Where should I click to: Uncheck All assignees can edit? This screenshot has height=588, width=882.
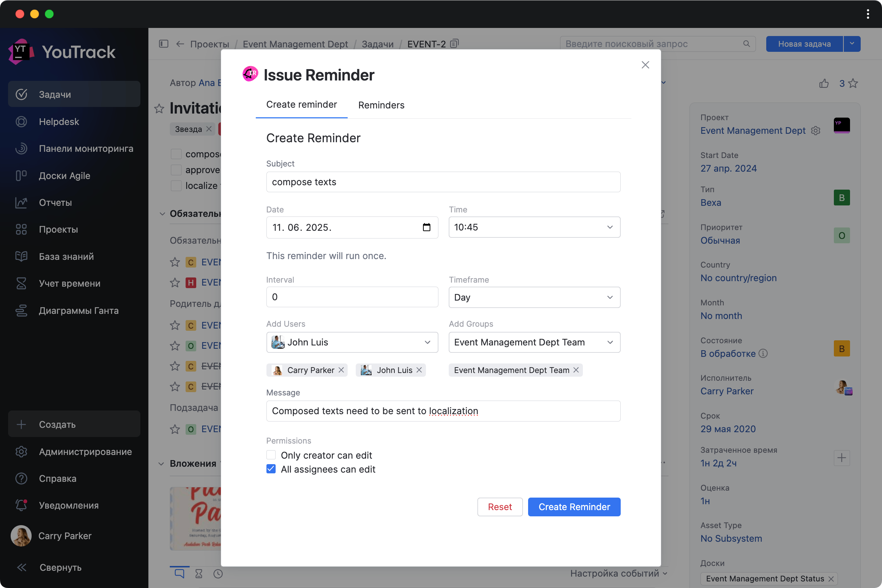271,469
